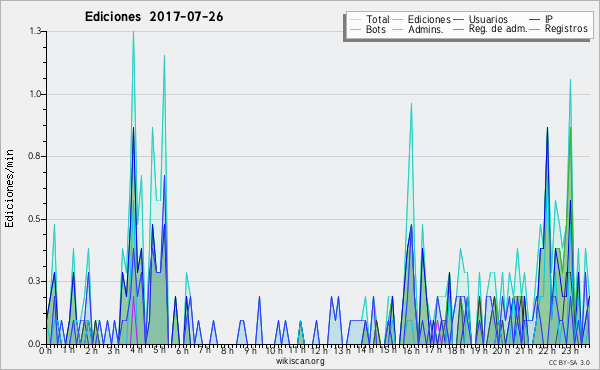Image resolution: width=600 pixels, height=370 pixels.
Task: Click the '14 h' x-axis label
Action: 365,350
